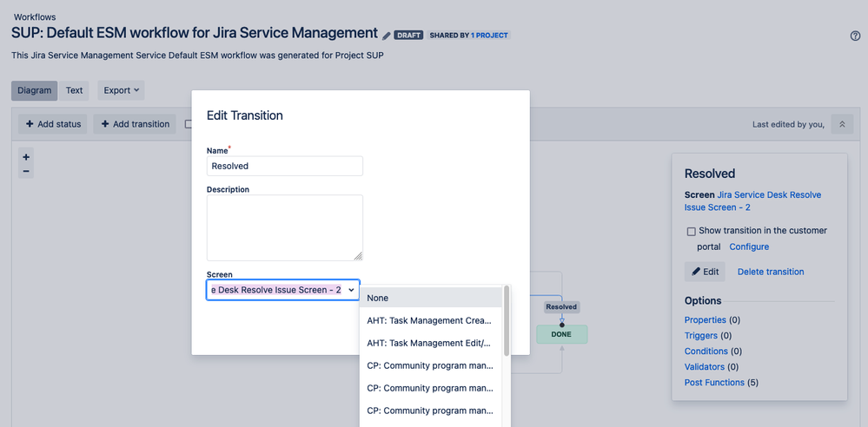Click the Add transition button
Image resolution: width=868 pixels, height=427 pixels.
[x=135, y=124]
